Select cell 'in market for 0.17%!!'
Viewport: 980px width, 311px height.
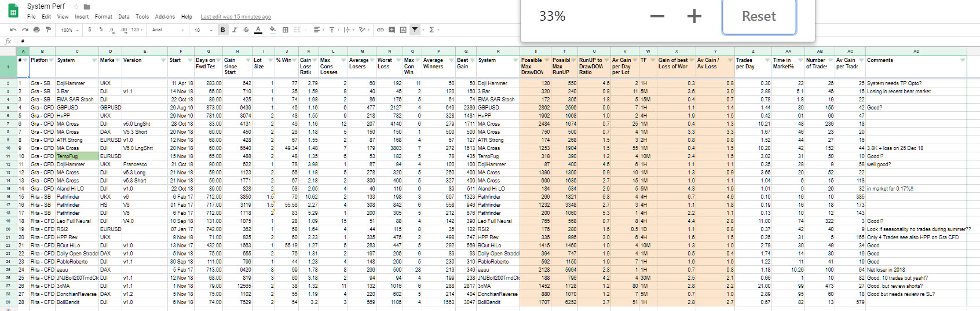click(x=916, y=189)
